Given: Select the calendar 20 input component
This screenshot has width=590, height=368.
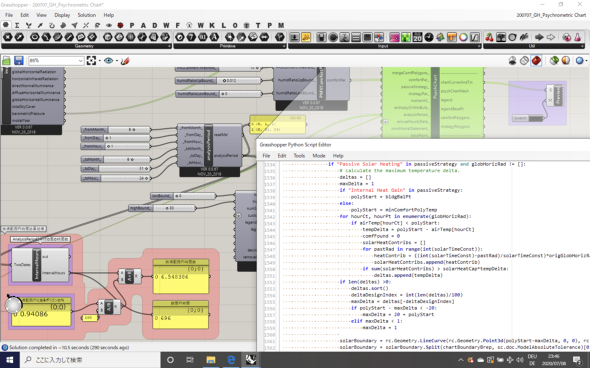Looking at the screenshot, I should [x=417, y=37].
